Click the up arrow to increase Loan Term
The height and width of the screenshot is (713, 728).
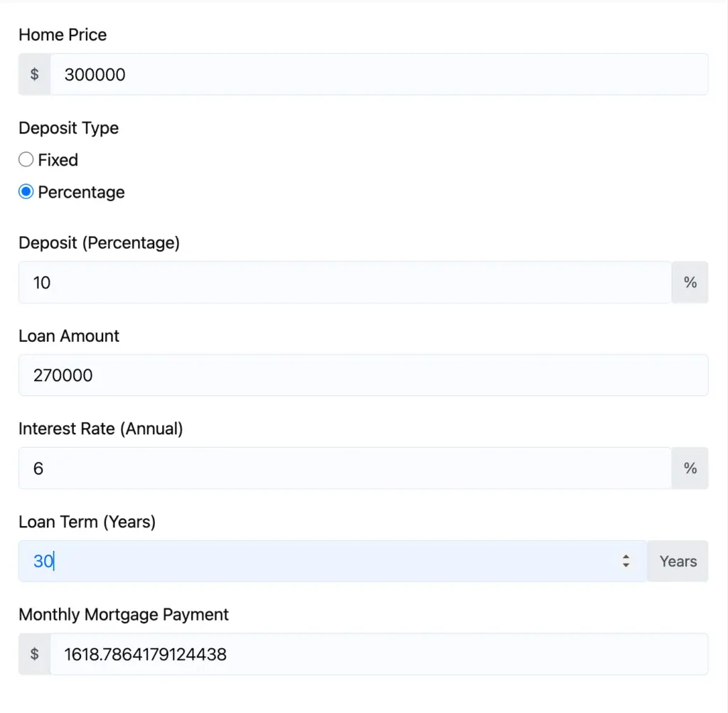point(626,557)
